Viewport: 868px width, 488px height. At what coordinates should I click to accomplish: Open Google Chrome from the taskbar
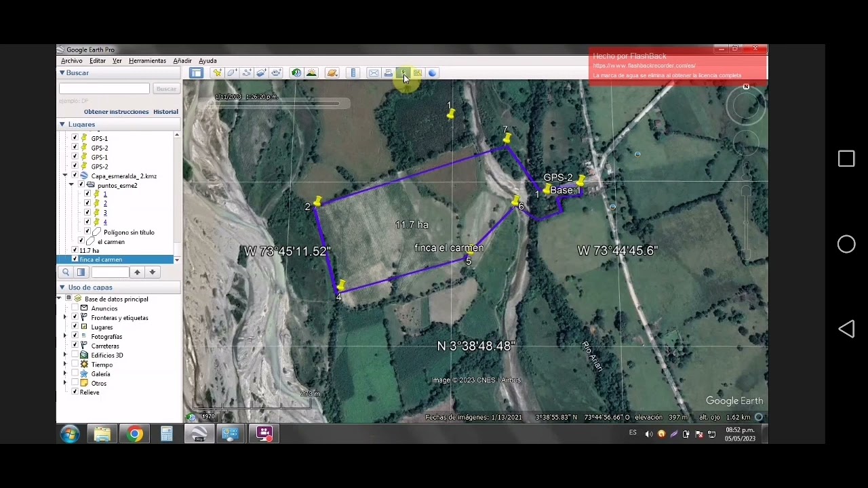pyautogui.click(x=134, y=434)
